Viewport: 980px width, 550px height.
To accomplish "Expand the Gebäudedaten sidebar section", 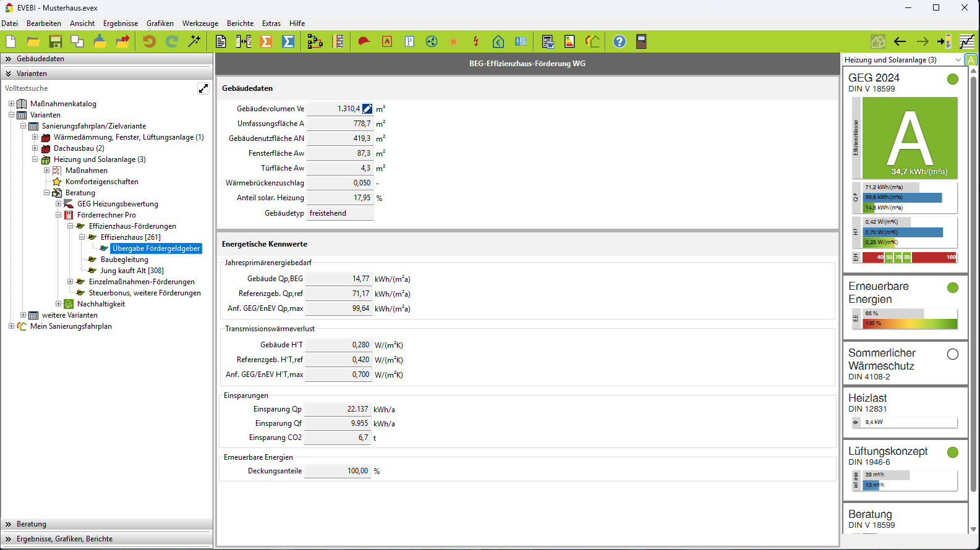I will coord(9,59).
